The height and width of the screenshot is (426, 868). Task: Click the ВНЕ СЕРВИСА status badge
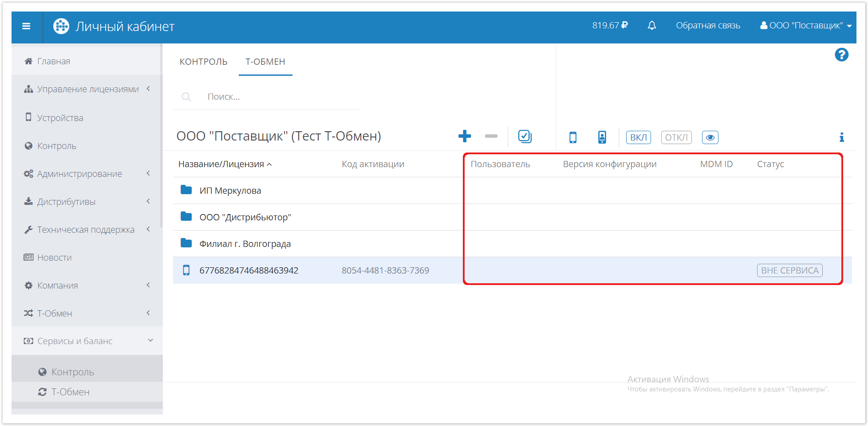click(789, 270)
